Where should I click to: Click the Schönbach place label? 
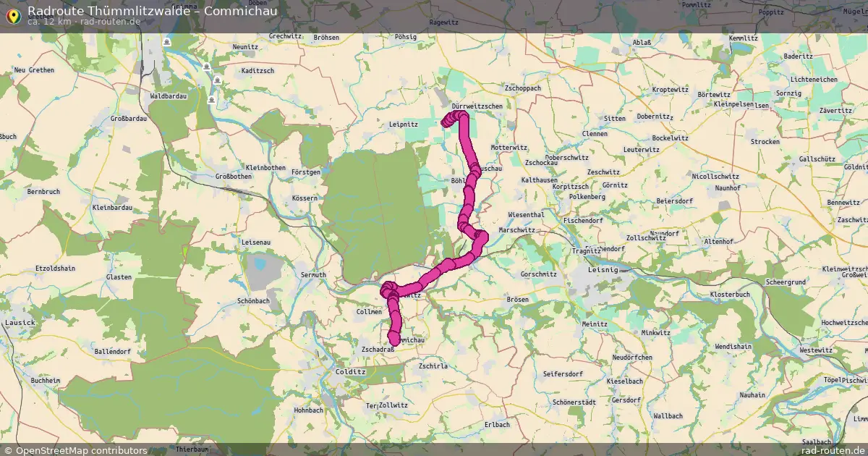tap(253, 300)
